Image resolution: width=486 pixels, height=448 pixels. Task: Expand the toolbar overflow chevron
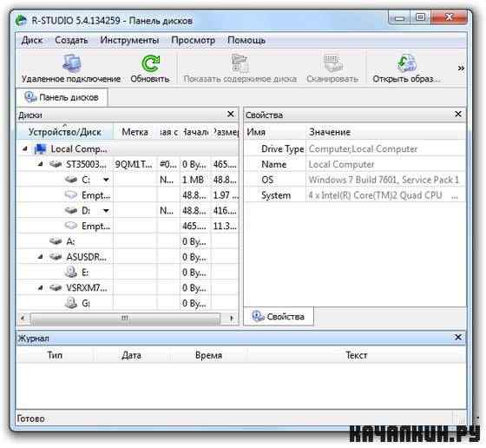[461, 69]
